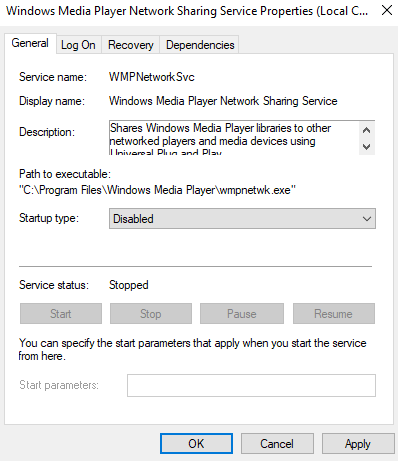Close the properties dialog window
Screen dimensions: 398x461
click(x=387, y=10)
